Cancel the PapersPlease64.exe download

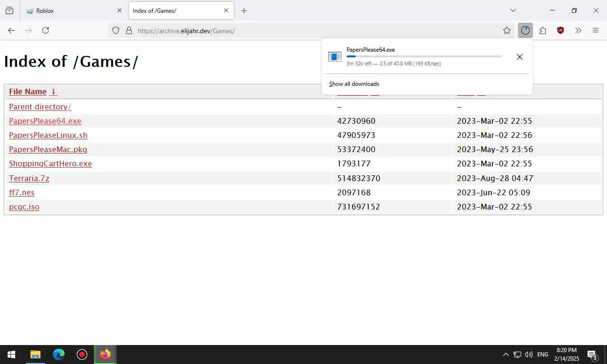(520, 57)
